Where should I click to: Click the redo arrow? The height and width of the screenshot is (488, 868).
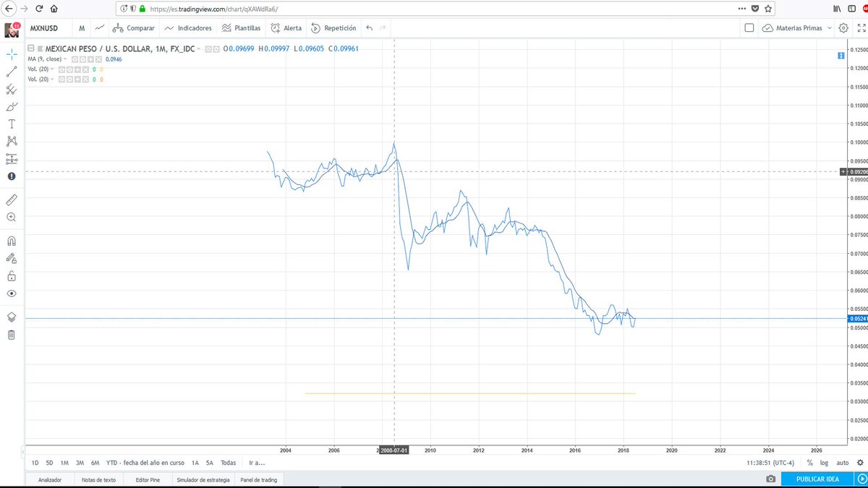click(x=383, y=28)
